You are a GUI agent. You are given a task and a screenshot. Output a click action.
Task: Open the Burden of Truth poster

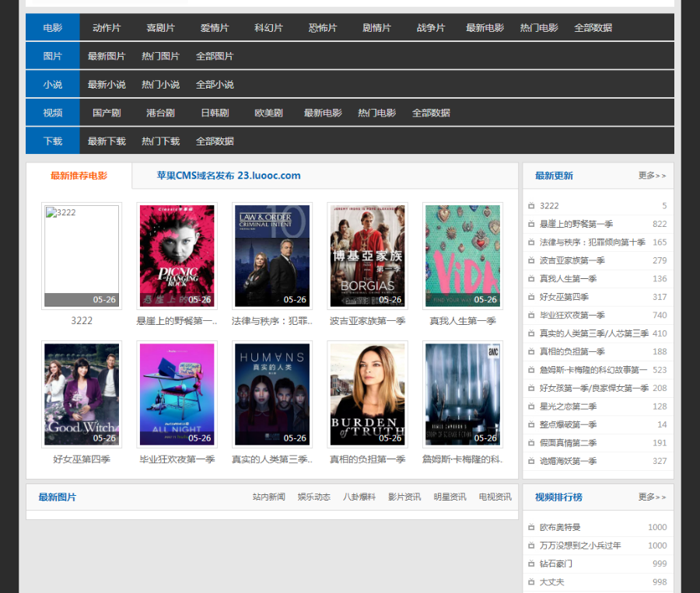point(367,395)
